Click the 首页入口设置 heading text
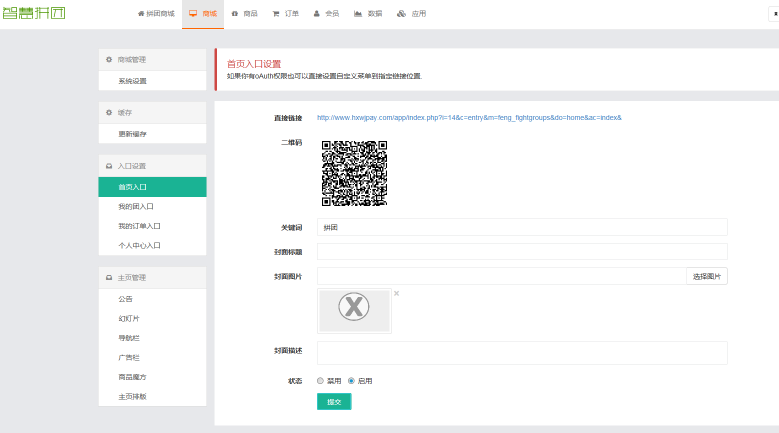 [x=254, y=64]
